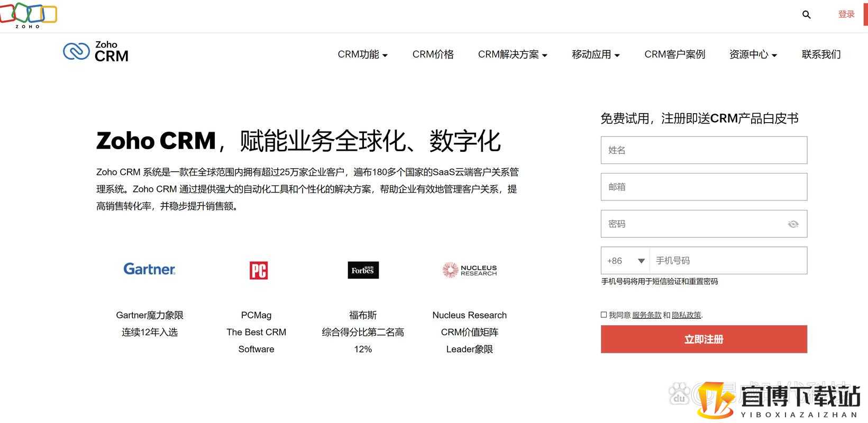Expand the CRM解决方案 menu

pos(513,54)
